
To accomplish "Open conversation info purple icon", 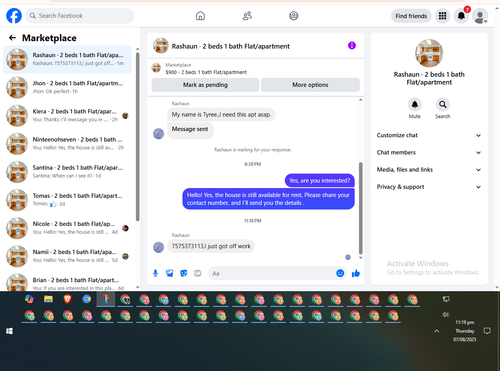I will pyautogui.click(x=352, y=46).
